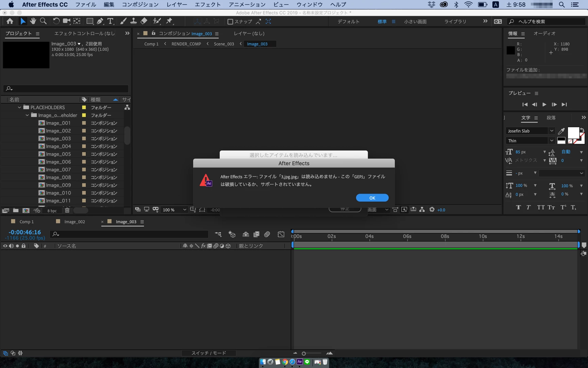Click Scene_003 in the comp breadcrumb

[224, 44]
